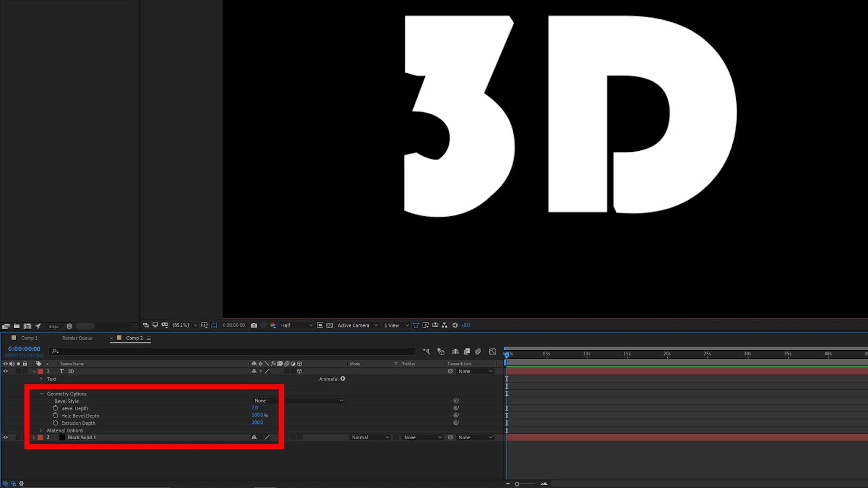
Task: Toggle the 3D Layer switch on 3D layer
Action: tap(299, 371)
